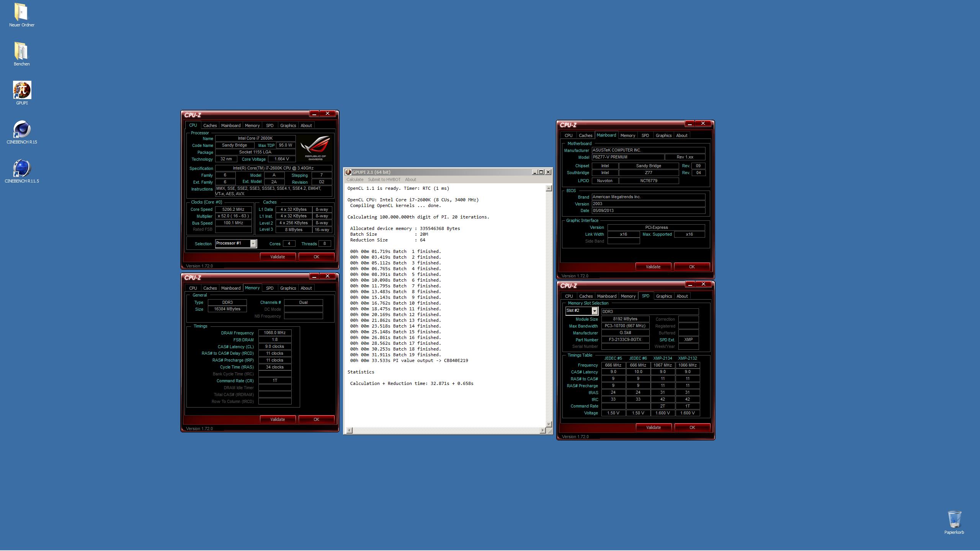Click OK in CPU-Z Memory window

point(316,419)
